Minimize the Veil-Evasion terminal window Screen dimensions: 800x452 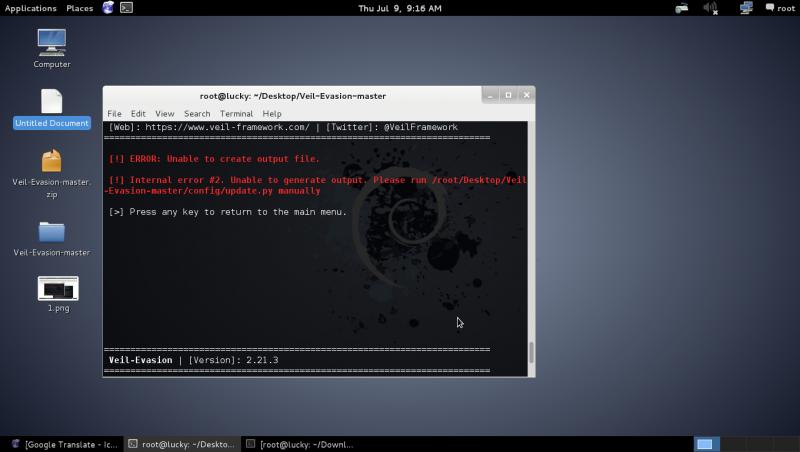(490, 95)
